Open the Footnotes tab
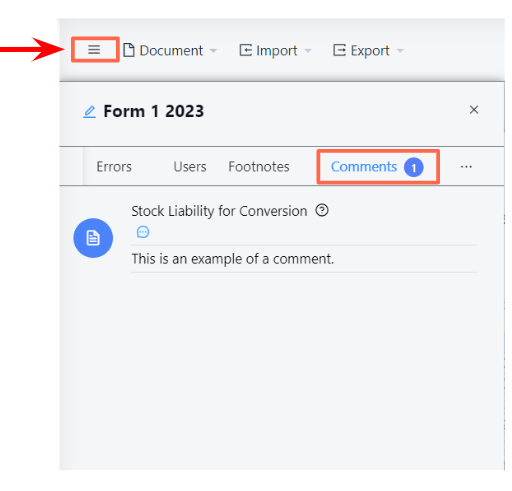Screen dimensions: 512x491 [259, 167]
